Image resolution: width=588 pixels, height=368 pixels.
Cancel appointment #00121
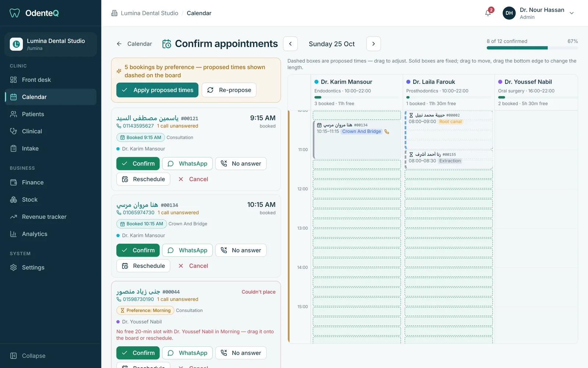(x=193, y=179)
